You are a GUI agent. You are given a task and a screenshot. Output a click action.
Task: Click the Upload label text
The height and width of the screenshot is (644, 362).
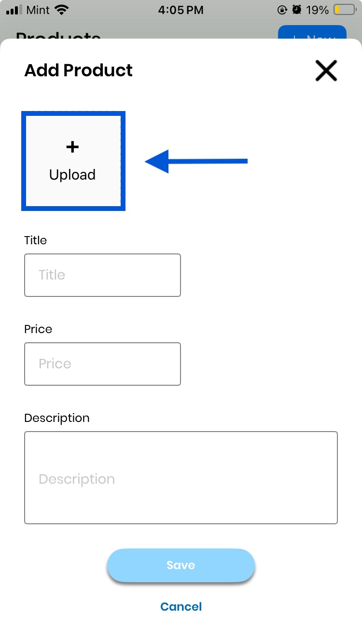[x=72, y=175]
